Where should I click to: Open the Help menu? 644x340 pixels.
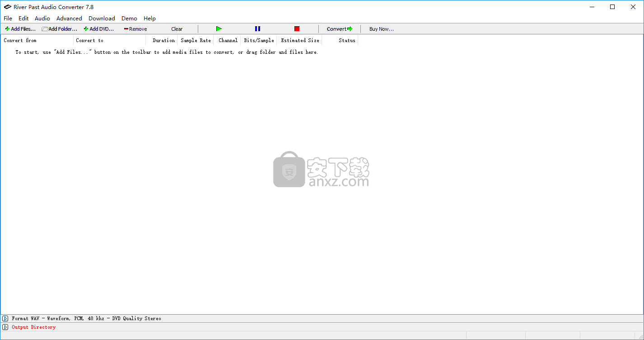click(149, 19)
